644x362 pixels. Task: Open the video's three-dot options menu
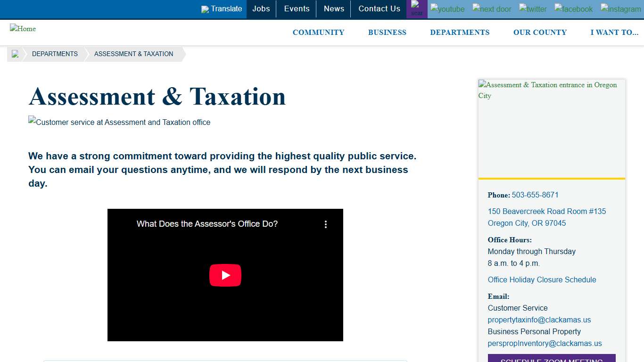coord(325,224)
